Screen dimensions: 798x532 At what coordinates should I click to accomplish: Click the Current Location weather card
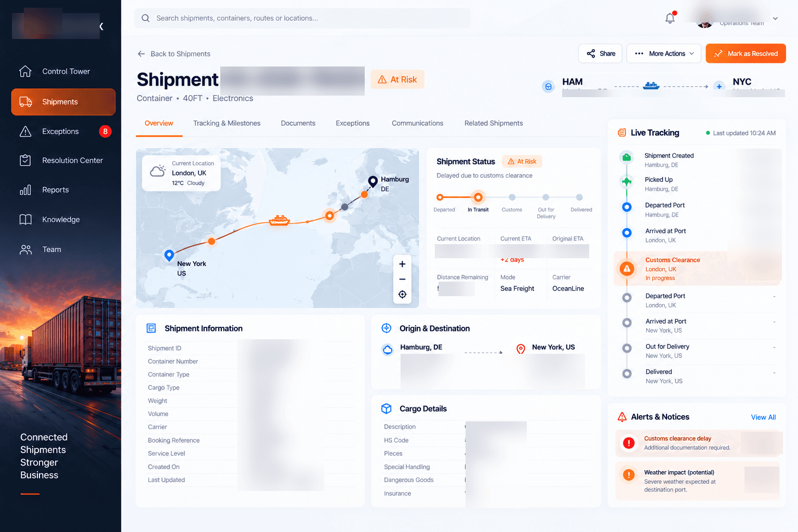(181, 173)
